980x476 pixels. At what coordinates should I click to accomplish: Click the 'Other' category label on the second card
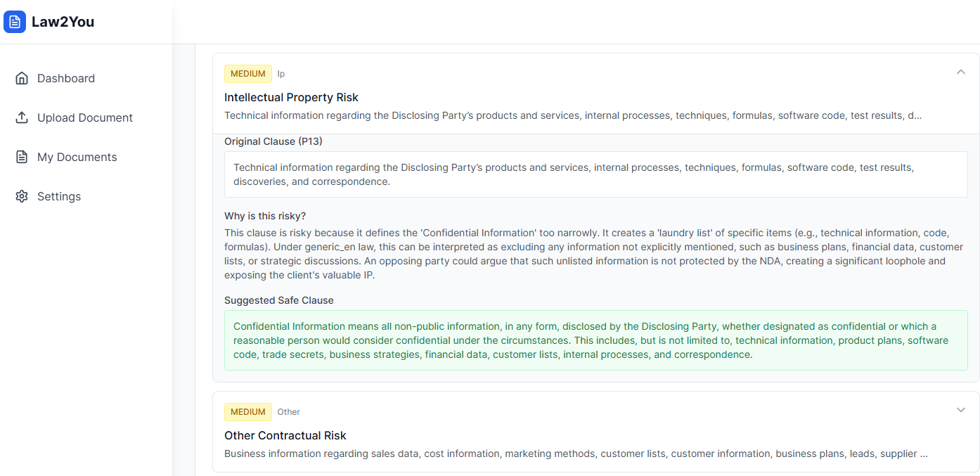pos(289,411)
